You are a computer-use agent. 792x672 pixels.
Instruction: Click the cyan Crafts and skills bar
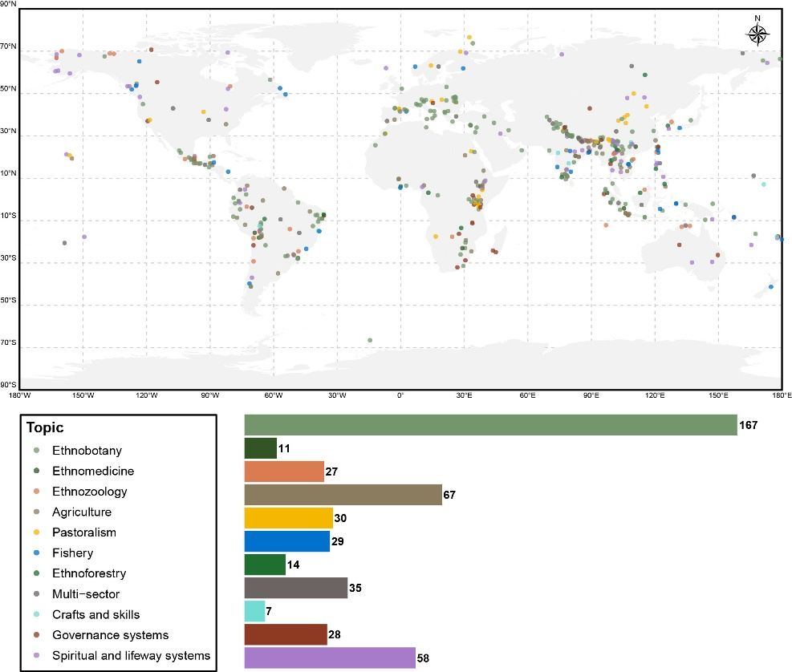(254, 611)
